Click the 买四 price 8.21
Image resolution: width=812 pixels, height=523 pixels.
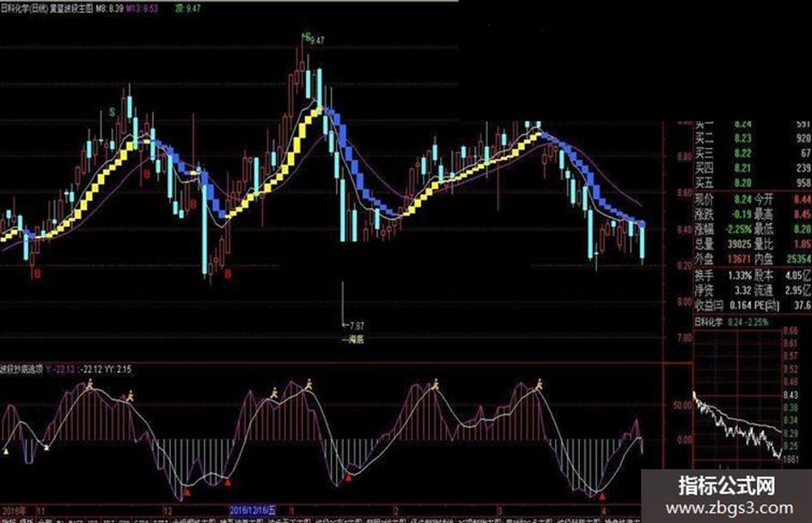point(742,167)
